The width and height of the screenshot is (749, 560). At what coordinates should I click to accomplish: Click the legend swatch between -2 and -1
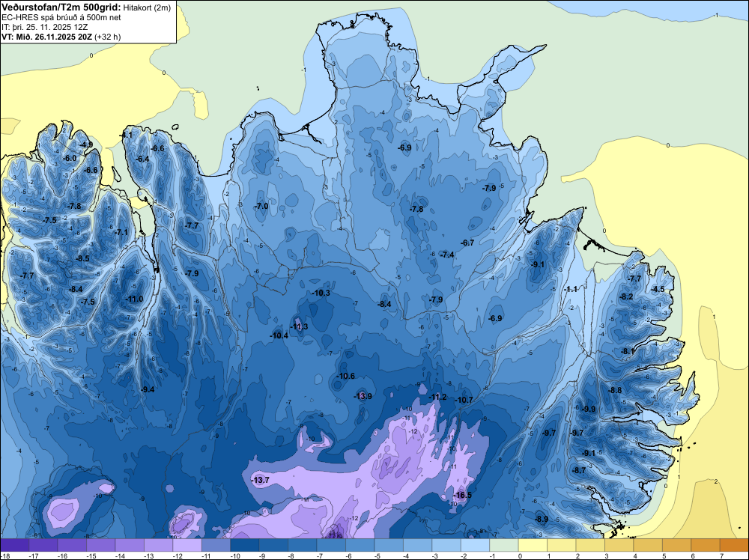(x=476, y=545)
